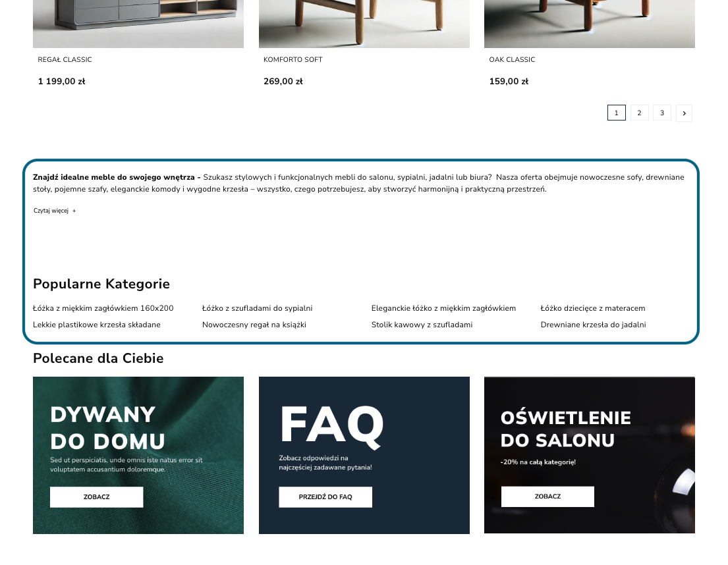Image resolution: width=728 pixels, height=565 pixels.
Task: Click the grey Regał Classic product image
Action: (x=138, y=24)
